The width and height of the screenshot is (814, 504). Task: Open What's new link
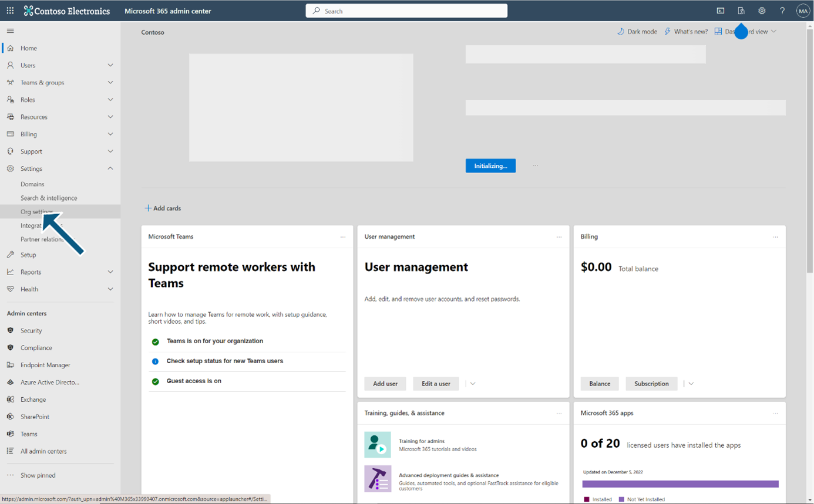point(686,32)
